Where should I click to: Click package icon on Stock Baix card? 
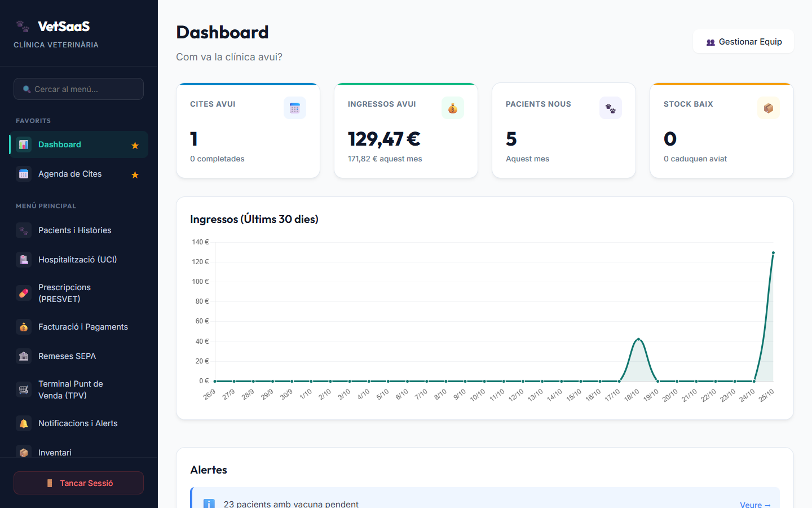[769, 108]
